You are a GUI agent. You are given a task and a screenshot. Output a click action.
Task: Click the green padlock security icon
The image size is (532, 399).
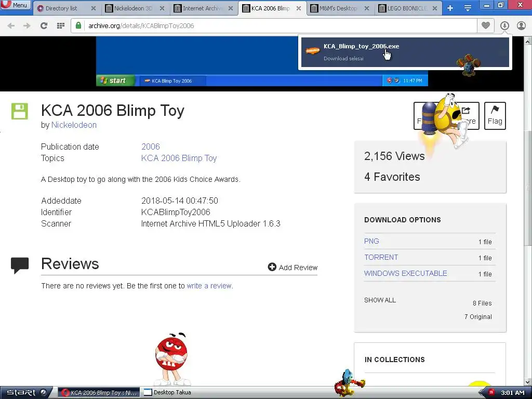click(78, 25)
